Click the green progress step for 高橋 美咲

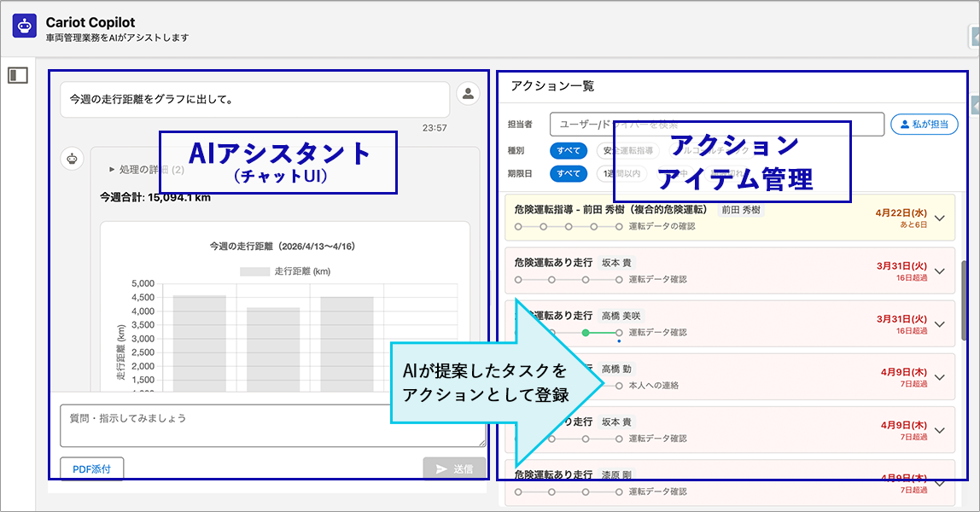pyautogui.click(x=586, y=332)
